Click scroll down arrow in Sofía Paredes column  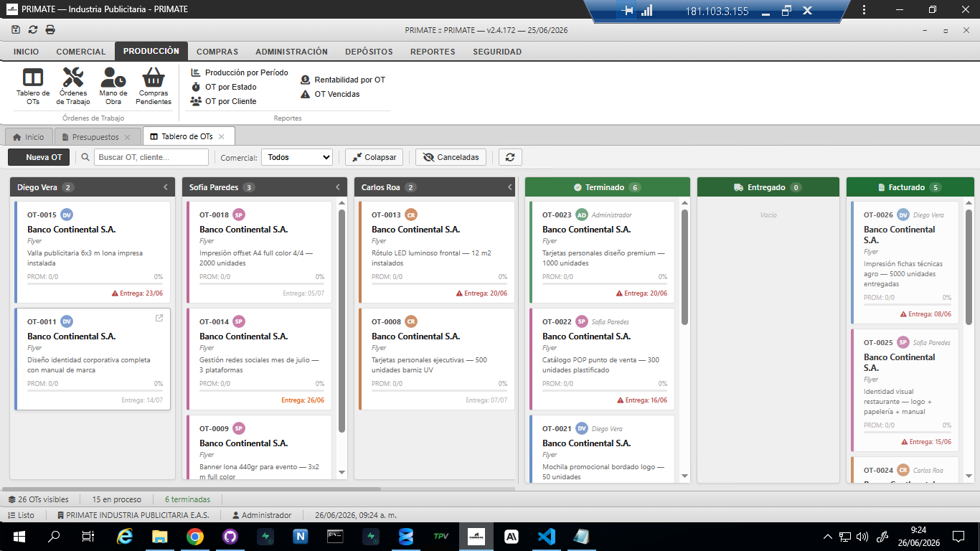tap(341, 473)
